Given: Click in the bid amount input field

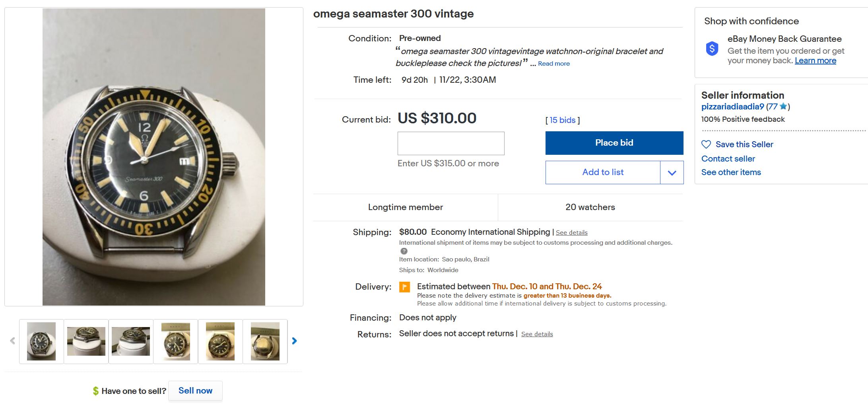Looking at the screenshot, I should click(x=451, y=144).
